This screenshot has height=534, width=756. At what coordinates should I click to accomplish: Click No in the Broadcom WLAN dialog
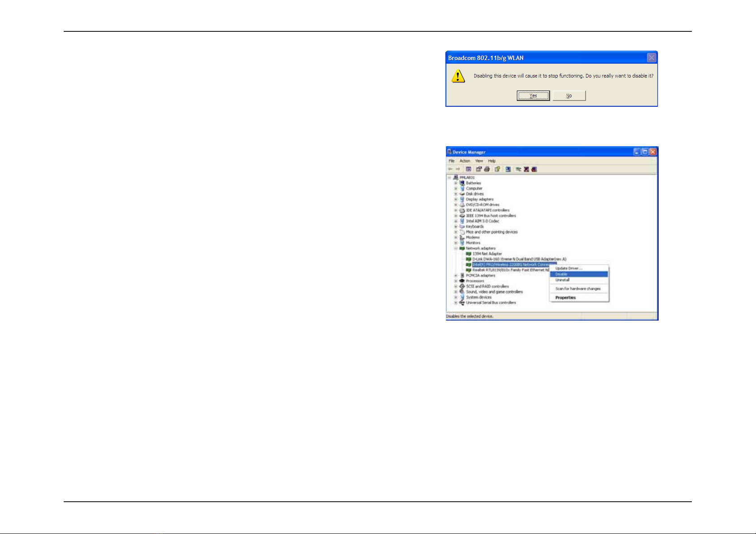tap(569, 96)
